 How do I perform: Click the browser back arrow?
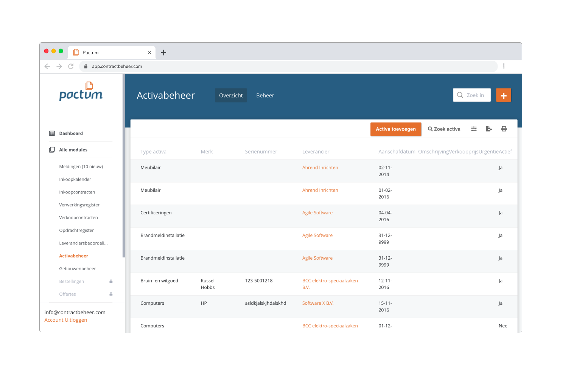(x=47, y=66)
